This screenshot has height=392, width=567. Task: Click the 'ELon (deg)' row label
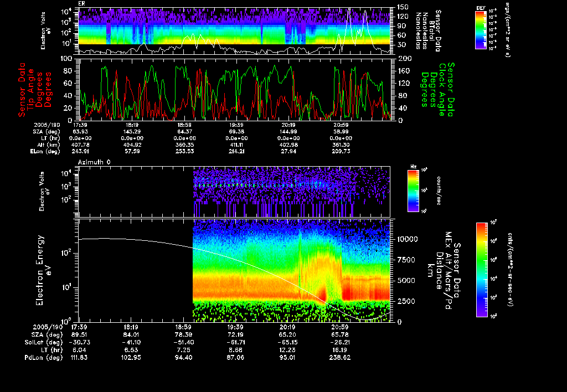coord(45,151)
